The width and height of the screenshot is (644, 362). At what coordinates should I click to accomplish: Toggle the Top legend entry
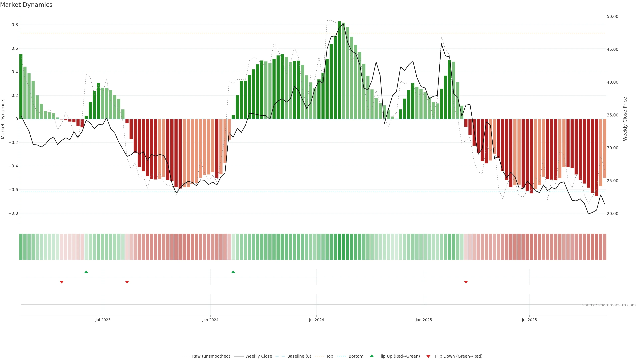pos(330,356)
